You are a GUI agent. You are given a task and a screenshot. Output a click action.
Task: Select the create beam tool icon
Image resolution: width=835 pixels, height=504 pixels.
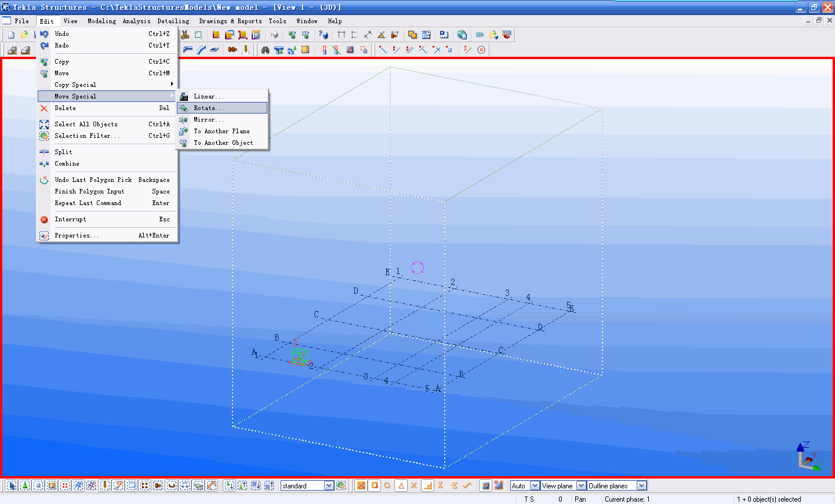click(x=188, y=50)
